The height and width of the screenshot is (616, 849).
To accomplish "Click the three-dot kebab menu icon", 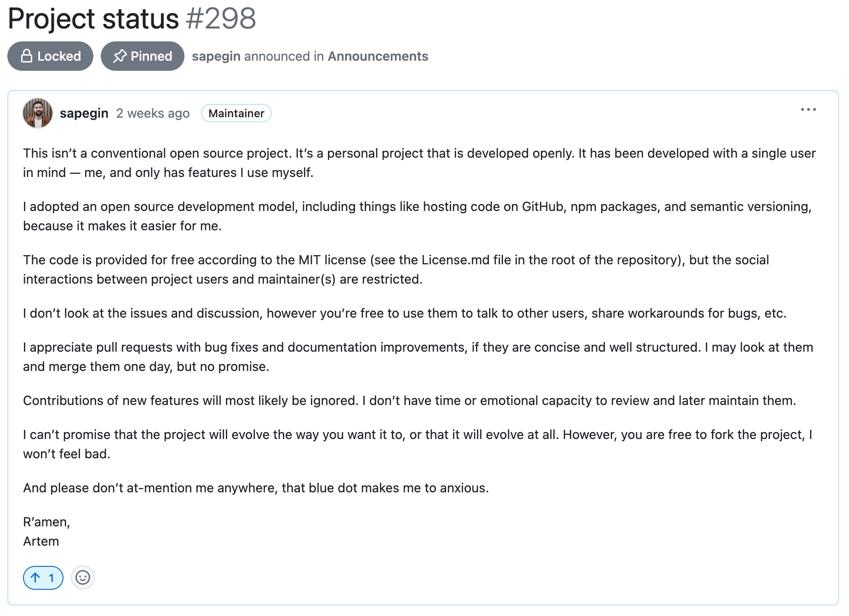I will pyautogui.click(x=809, y=109).
